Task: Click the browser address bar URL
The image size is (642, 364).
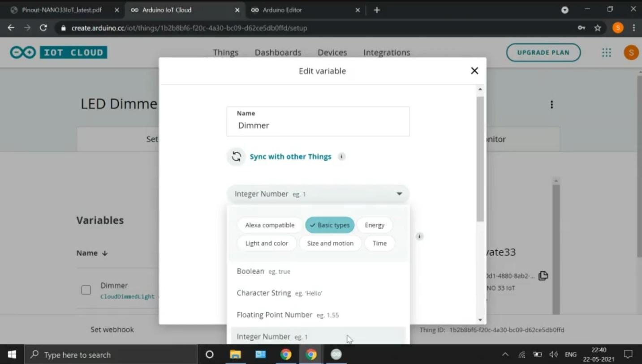Action: [189, 28]
